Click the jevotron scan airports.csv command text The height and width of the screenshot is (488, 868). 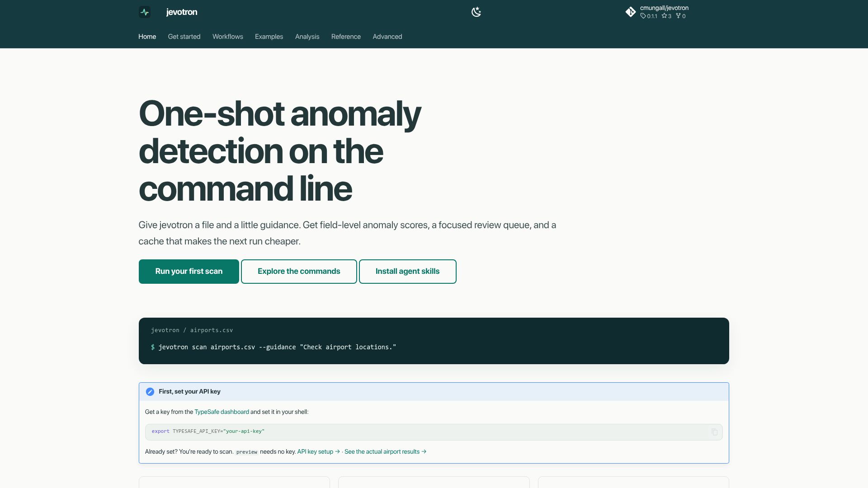click(x=277, y=347)
